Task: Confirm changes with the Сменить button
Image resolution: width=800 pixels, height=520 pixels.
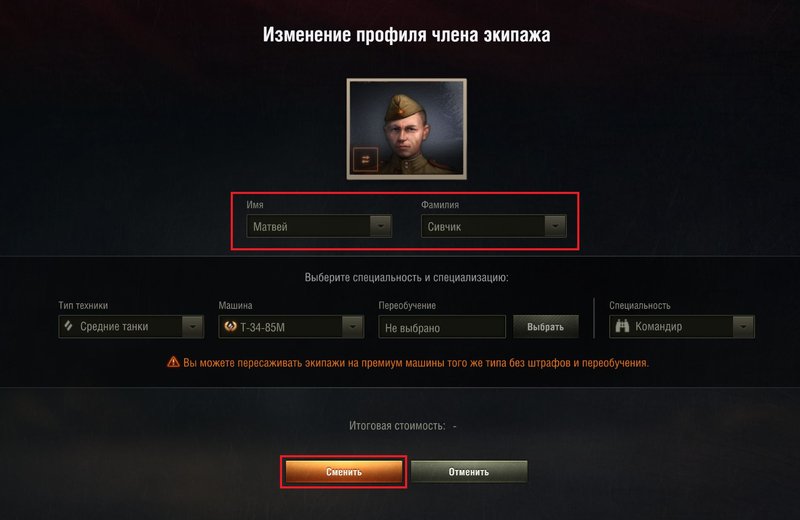Action: pos(344,472)
